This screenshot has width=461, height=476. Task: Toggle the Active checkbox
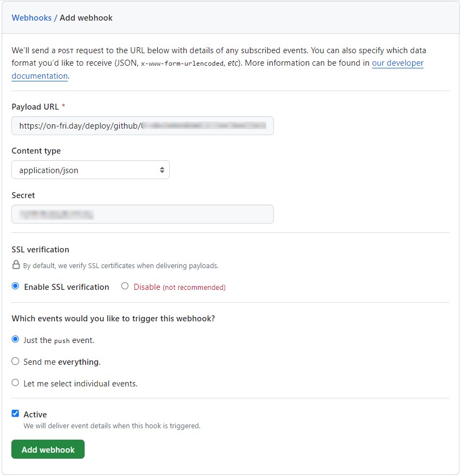tap(15, 414)
